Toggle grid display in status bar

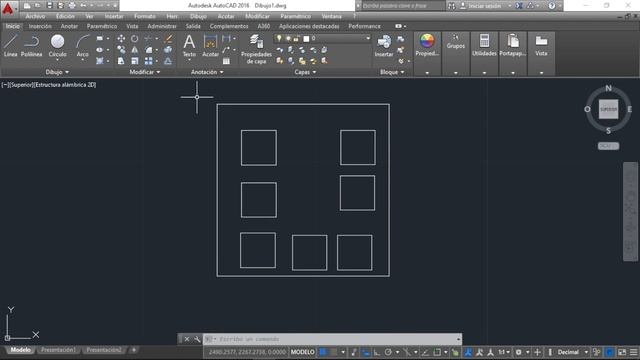pos(323,352)
